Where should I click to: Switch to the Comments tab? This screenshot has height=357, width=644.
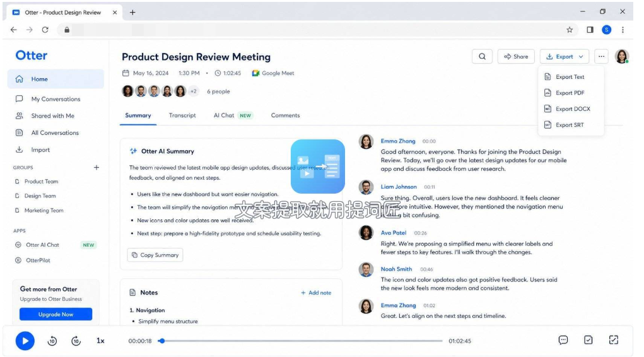tap(285, 115)
